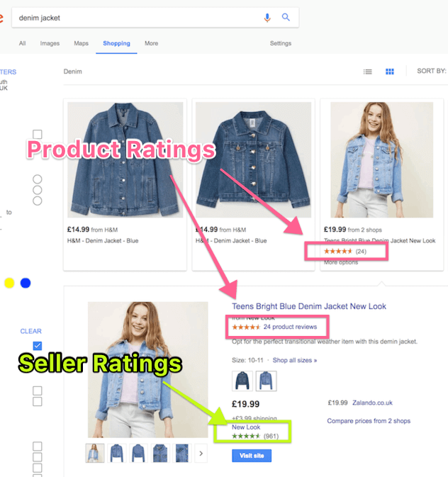Open the Maps tab

(81, 43)
